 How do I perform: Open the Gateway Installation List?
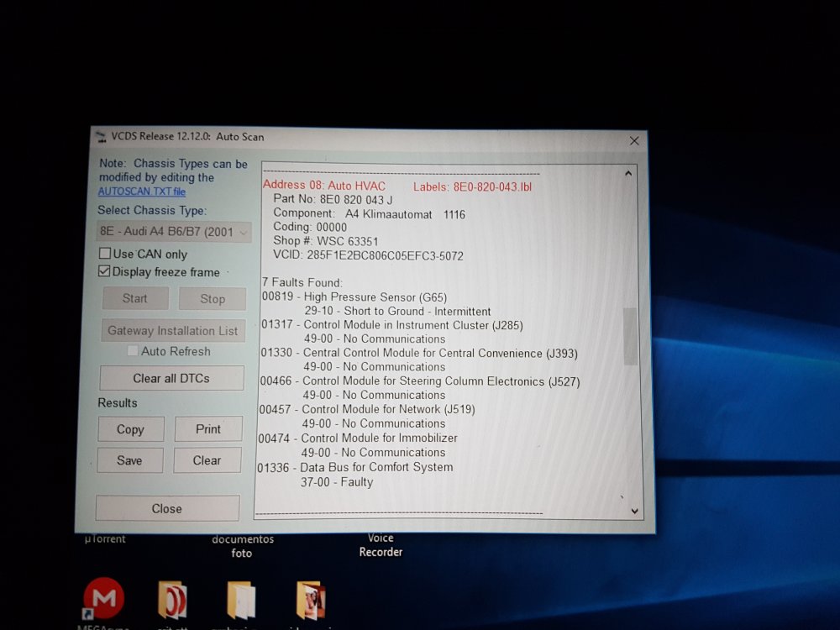(172, 330)
